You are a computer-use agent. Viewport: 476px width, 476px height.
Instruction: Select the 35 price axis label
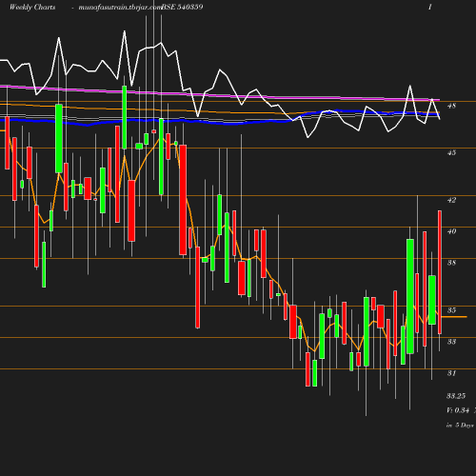[x=451, y=310]
